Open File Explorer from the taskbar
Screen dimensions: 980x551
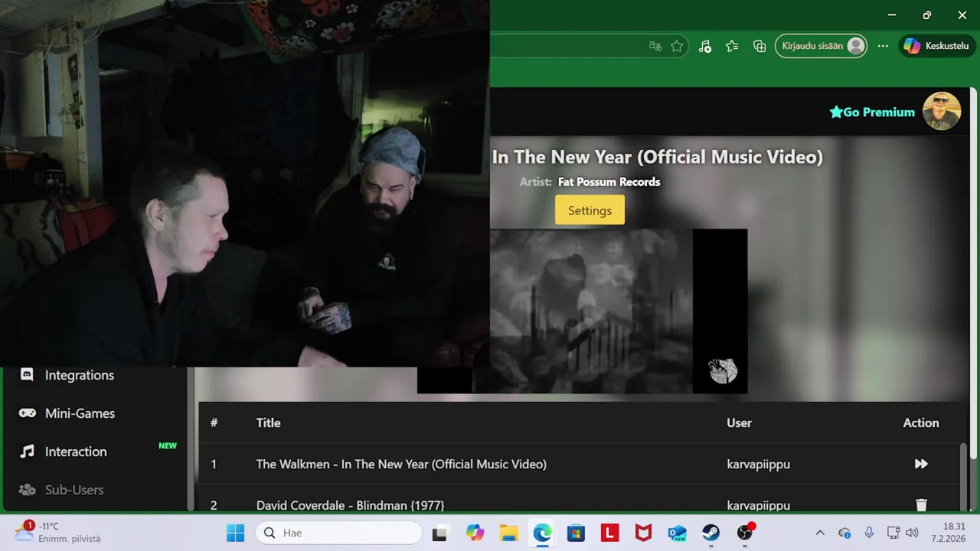508,533
